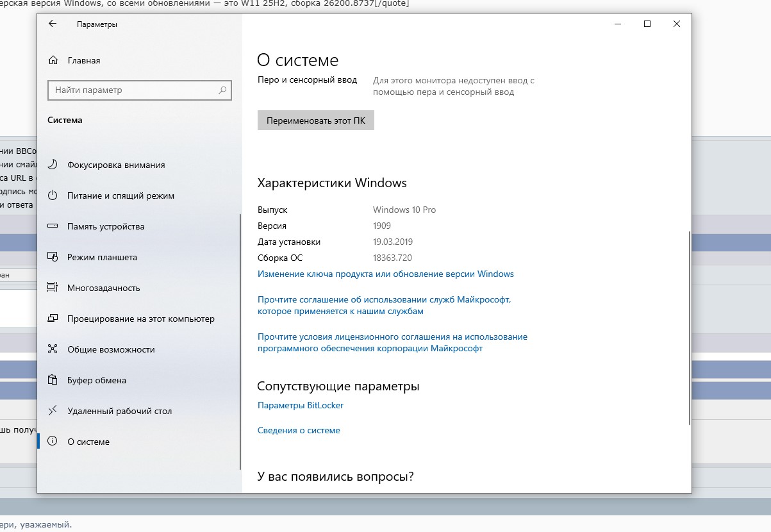
Task: Select the Общие возможности icon
Action: 53,349
